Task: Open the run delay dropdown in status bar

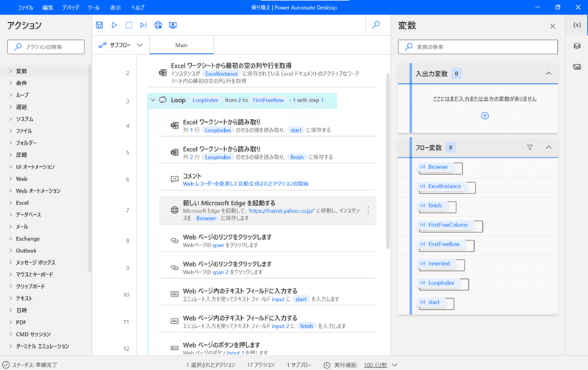Action: [395, 365]
